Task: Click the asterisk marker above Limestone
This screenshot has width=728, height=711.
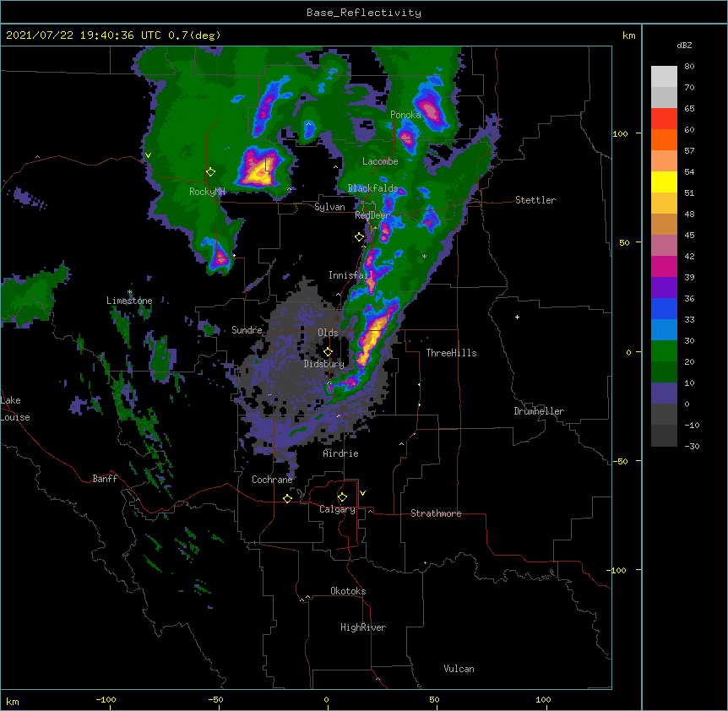Action: [130, 292]
